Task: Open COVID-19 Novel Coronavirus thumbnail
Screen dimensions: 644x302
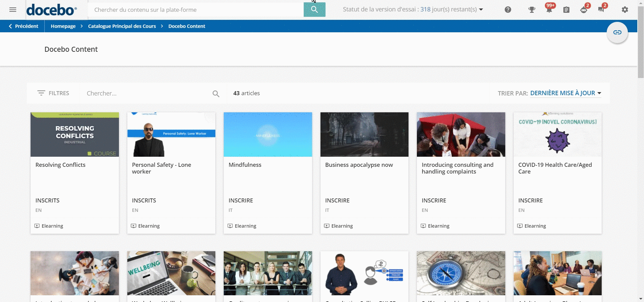Action: [x=558, y=135]
